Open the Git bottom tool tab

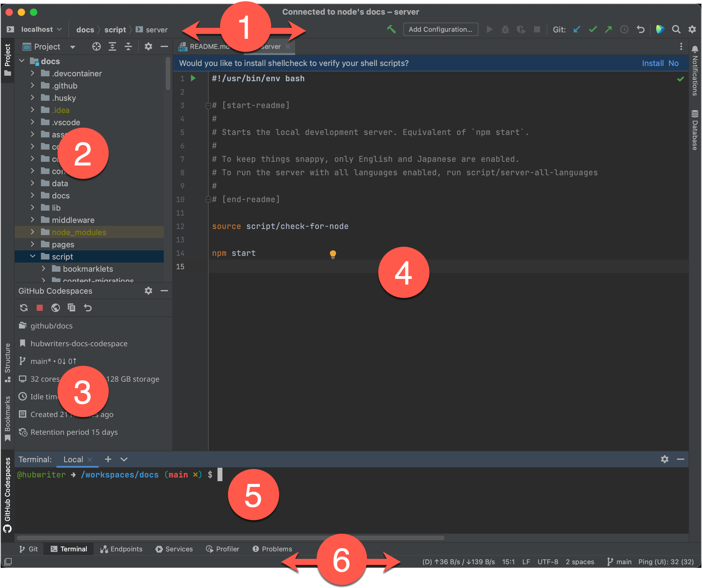coord(28,549)
